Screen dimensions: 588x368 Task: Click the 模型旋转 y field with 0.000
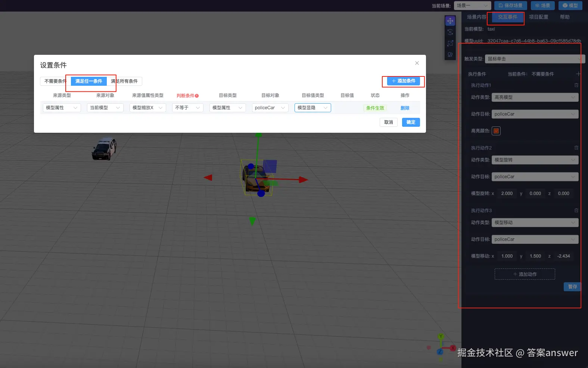[x=535, y=194]
